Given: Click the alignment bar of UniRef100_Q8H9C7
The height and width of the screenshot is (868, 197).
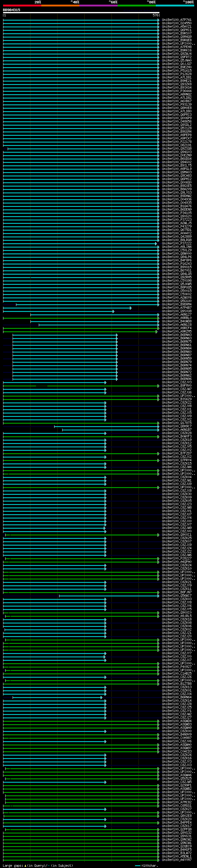Looking at the screenshot, I should click(x=107, y=426).
